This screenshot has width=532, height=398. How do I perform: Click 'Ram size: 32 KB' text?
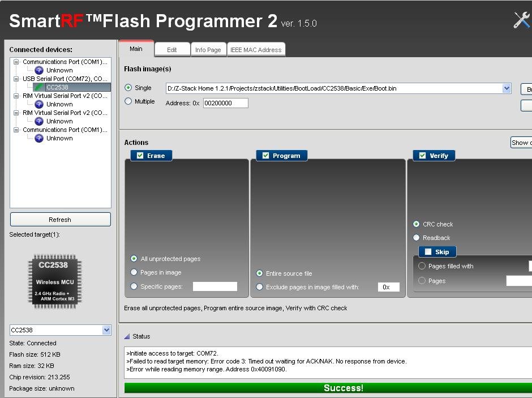pyautogui.click(x=32, y=366)
